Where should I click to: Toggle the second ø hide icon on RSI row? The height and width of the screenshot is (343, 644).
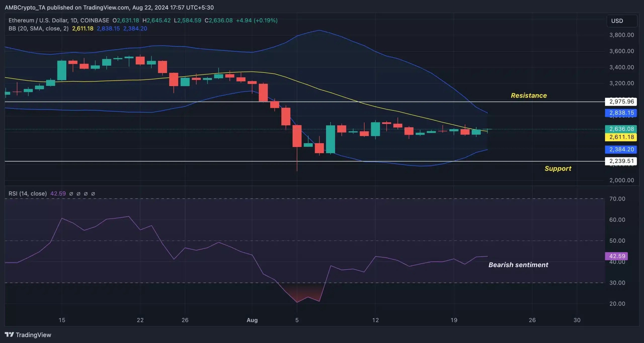(79, 194)
